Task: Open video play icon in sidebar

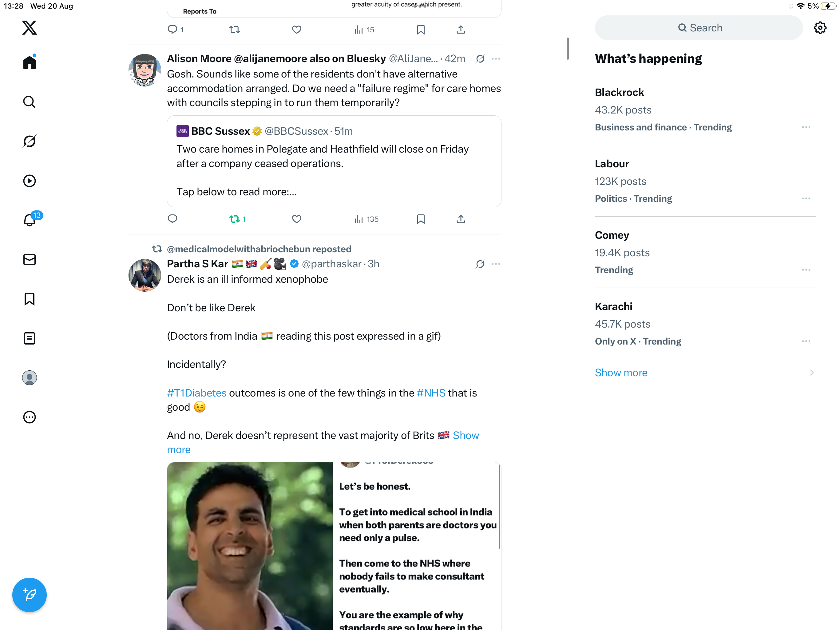Action: pyautogui.click(x=29, y=181)
